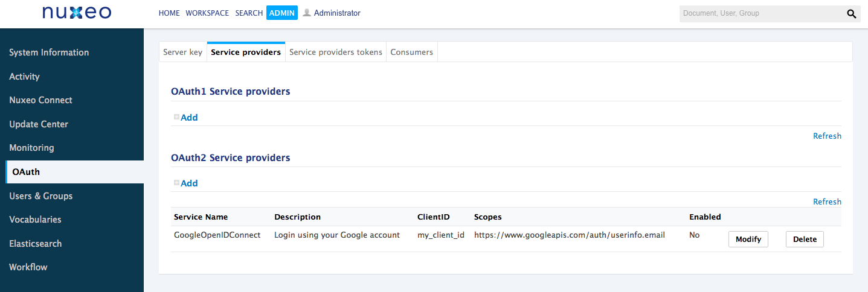
Task: Focus the Document, User, Group search field
Action: (760, 13)
